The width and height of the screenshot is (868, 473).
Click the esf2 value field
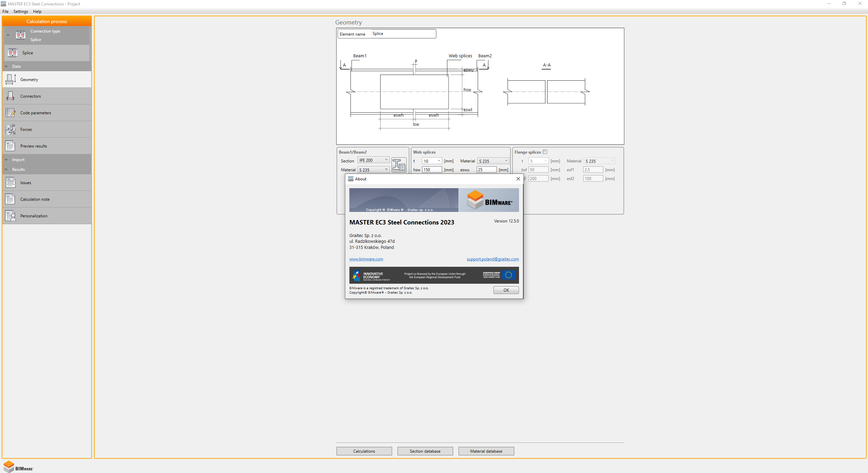click(x=593, y=179)
